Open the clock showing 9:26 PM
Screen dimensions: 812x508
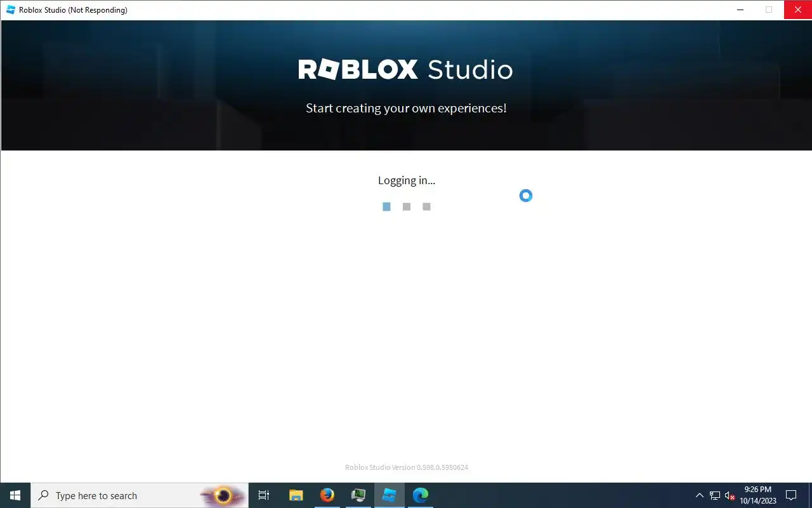pyautogui.click(x=758, y=495)
